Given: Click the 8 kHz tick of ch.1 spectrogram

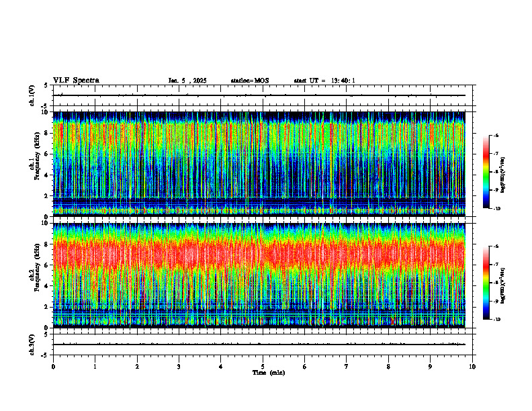Looking at the screenshot, I should [x=47, y=133].
